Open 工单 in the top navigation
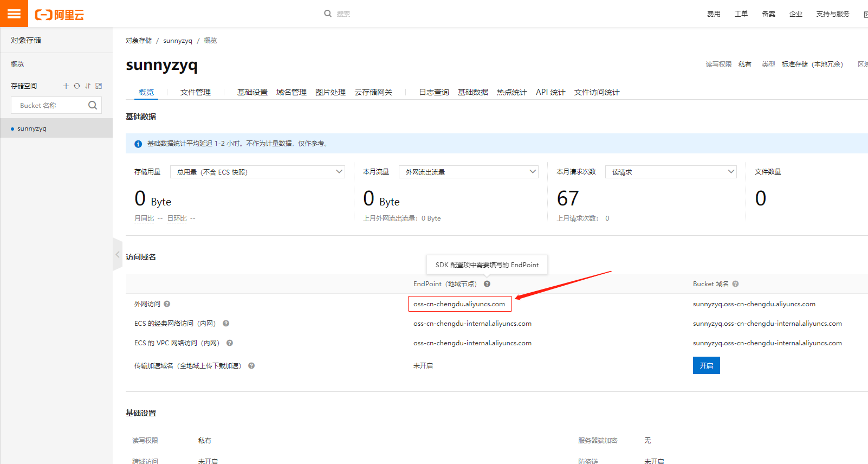The width and height of the screenshot is (868, 464). 741,14
